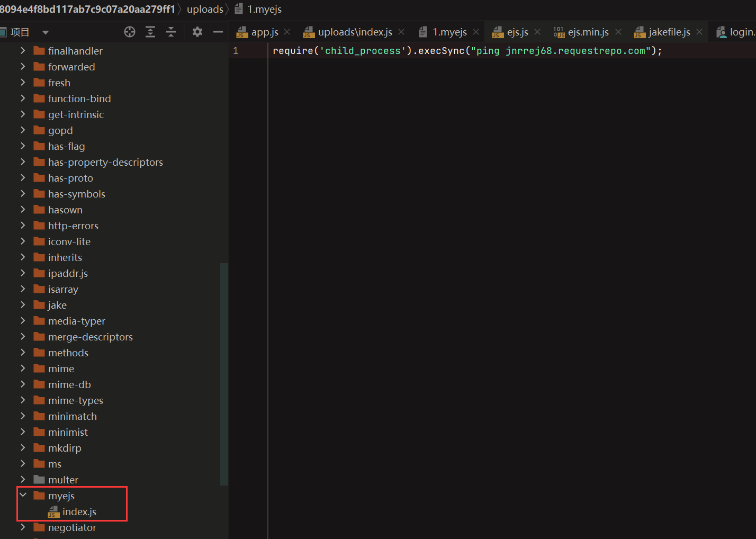Close the ejs.js tab
This screenshot has width=756, height=539.
[x=537, y=32]
